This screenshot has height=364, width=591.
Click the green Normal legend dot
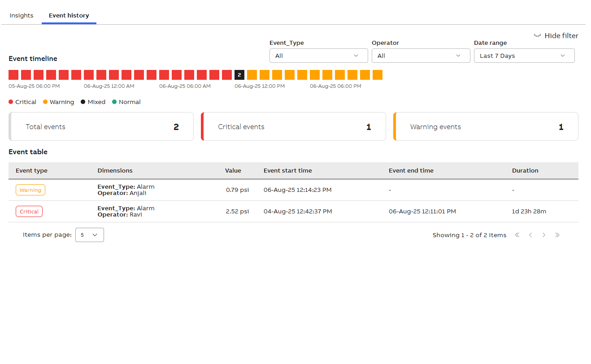pyautogui.click(x=114, y=102)
